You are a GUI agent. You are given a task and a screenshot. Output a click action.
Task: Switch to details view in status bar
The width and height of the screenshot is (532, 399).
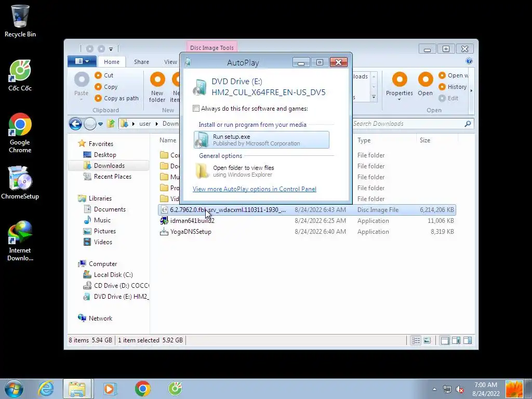pos(416,340)
